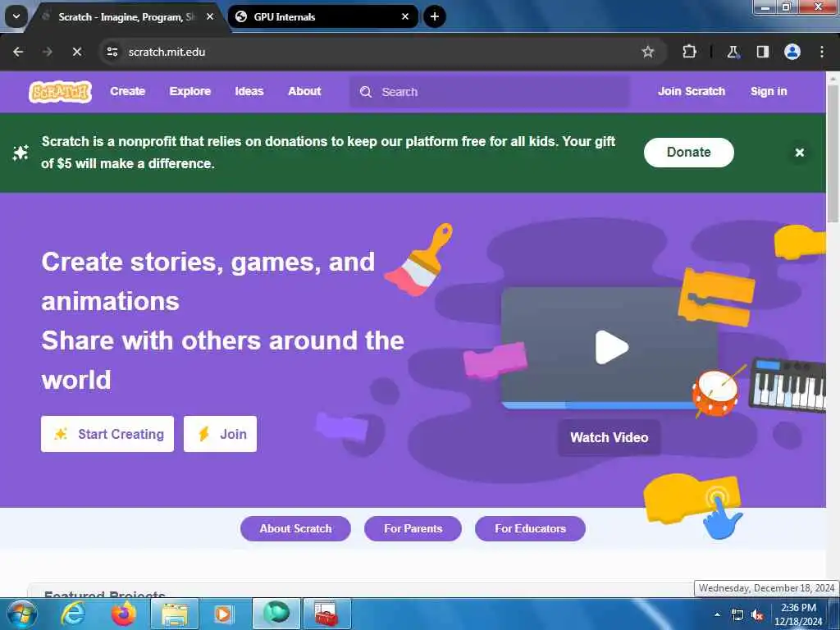This screenshot has width=840, height=630.
Task: Open Windows Media Player from taskbar
Action: (223, 614)
